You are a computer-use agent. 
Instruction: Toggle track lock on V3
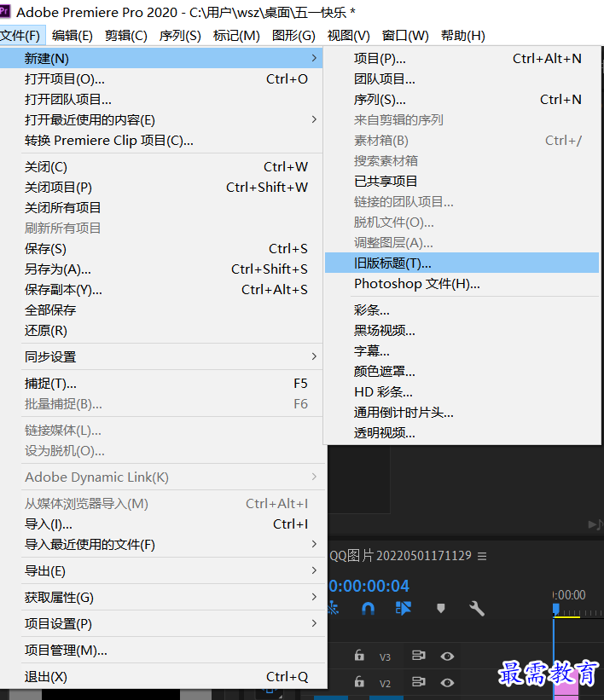pyautogui.click(x=359, y=656)
